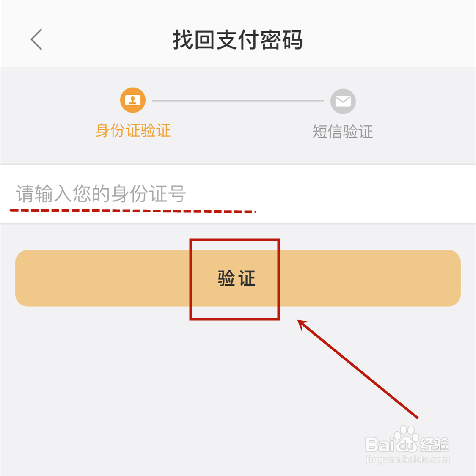Screen dimensions: 476x476
Task: Tap the right side of the orange 验证 bar
Action: point(370,278)
